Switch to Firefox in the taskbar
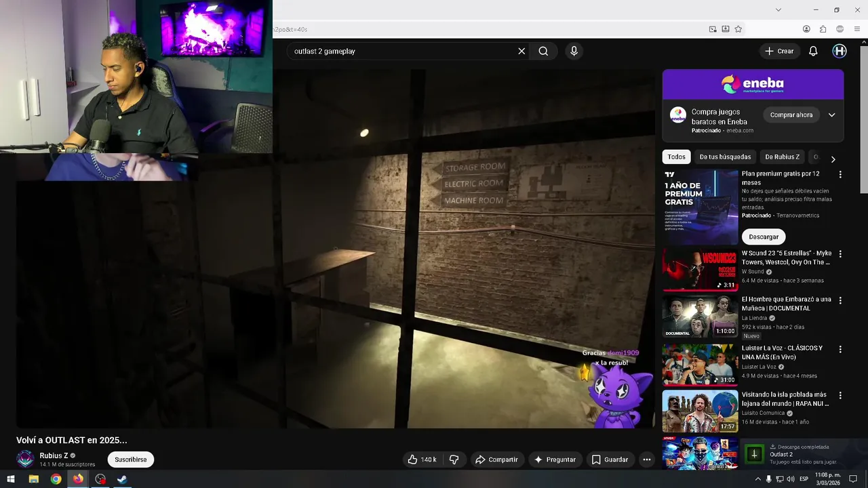This screenshot has width=868, height=488. (78, 479)
